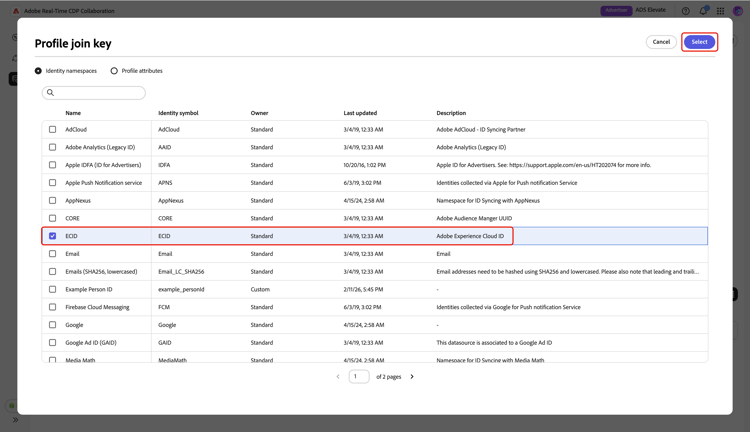Screen dimensions: 750x432
Task: Click the ADS Elevate org name
Action: (650, 10)
